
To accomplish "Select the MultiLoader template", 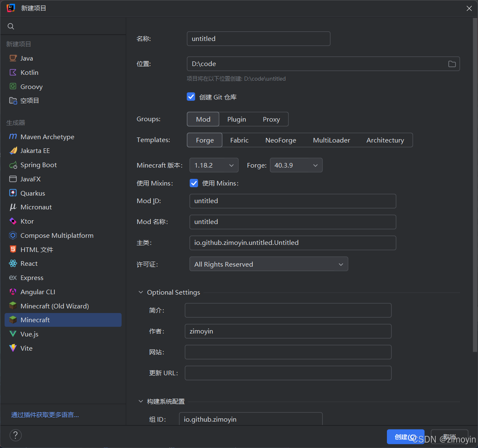I will click(331, 140).
